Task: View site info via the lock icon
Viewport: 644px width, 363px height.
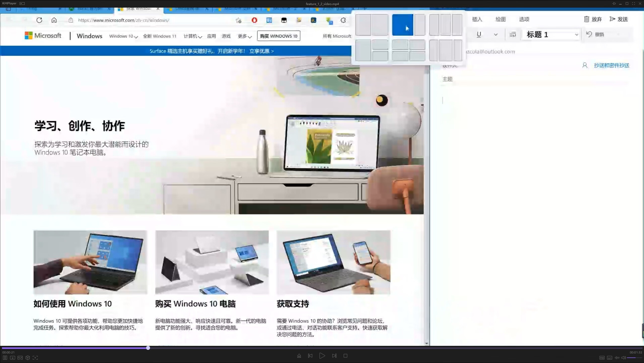Action: [71, 20]
